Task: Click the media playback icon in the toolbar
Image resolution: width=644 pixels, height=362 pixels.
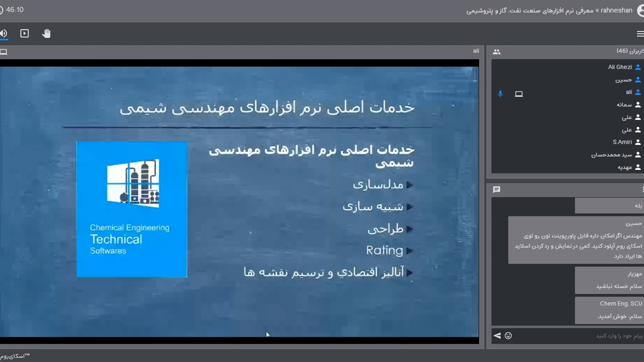Action: point(24,34)
